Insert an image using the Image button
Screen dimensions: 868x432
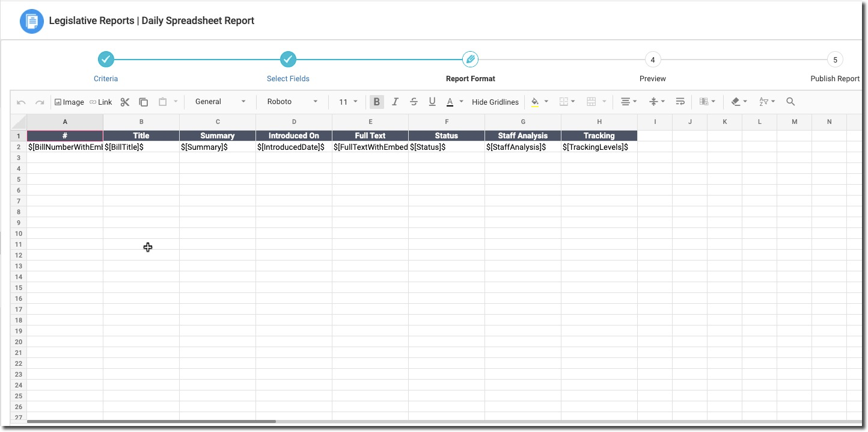[x=69, y=102]
